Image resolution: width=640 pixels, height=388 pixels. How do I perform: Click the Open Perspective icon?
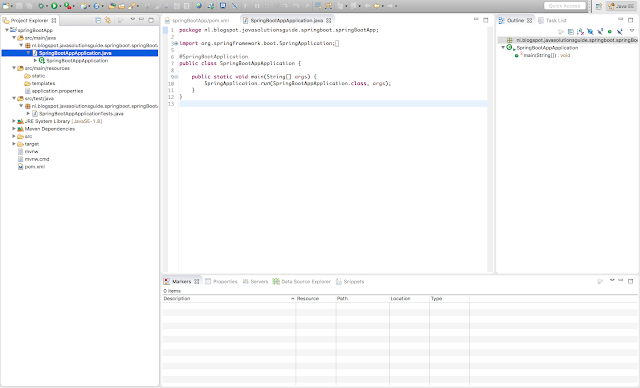(599, 6)
